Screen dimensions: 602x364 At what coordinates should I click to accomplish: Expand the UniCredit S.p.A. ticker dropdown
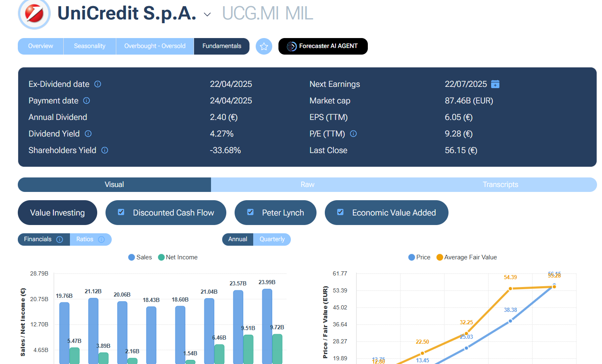click(207, 14)
